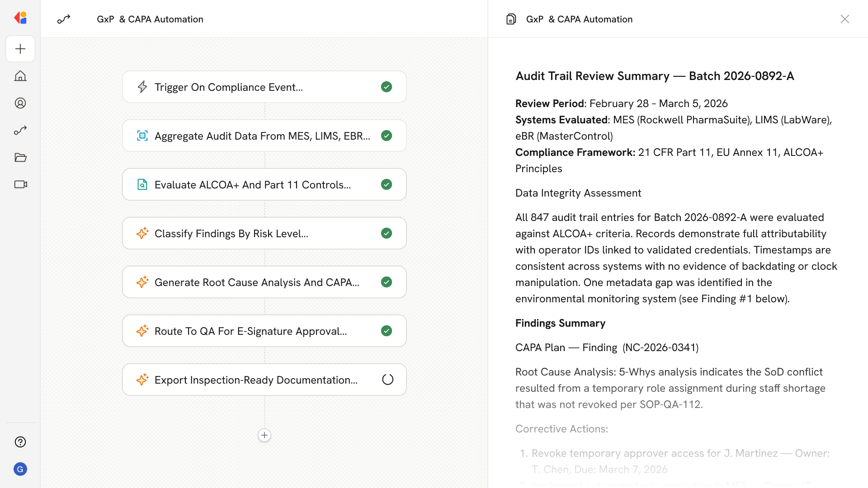
Task: Open the workflows route icon in sidebar
Action: 20,131
